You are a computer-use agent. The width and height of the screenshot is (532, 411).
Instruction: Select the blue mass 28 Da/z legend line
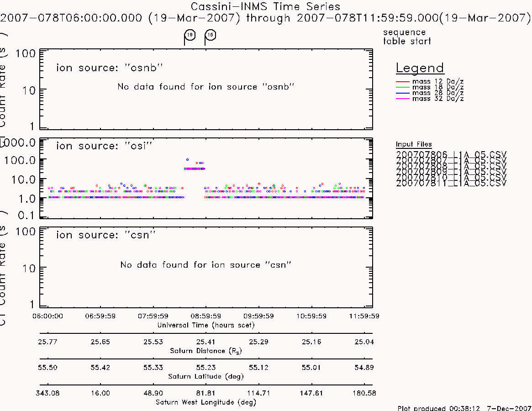click(403, 93)
